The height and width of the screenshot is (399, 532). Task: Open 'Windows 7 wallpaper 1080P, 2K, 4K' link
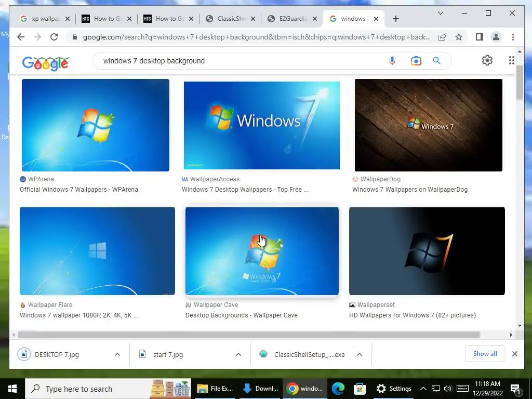(x=79, y=315)
